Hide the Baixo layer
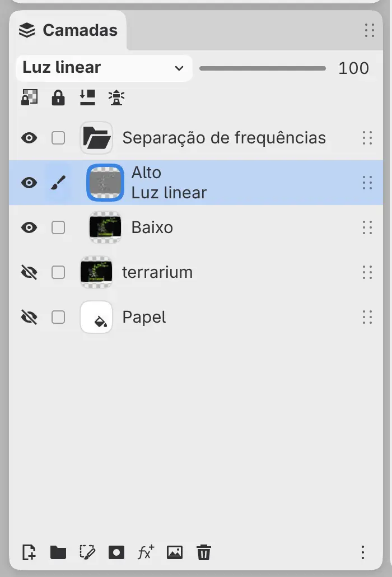392x577 pixels. click(x=29, y=227)
